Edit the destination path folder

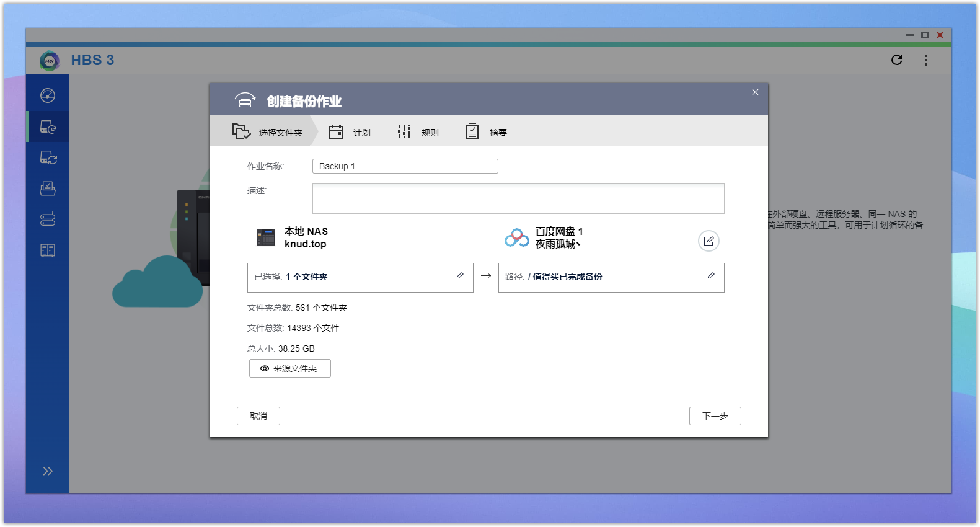709,277
